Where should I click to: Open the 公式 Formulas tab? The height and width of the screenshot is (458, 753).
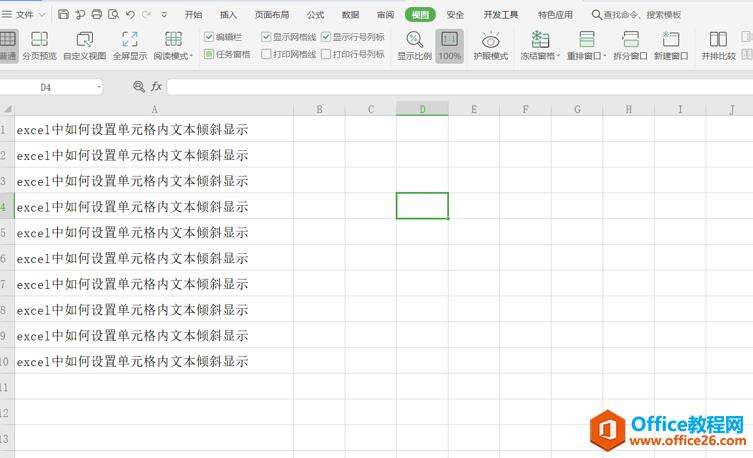(316, 15)
